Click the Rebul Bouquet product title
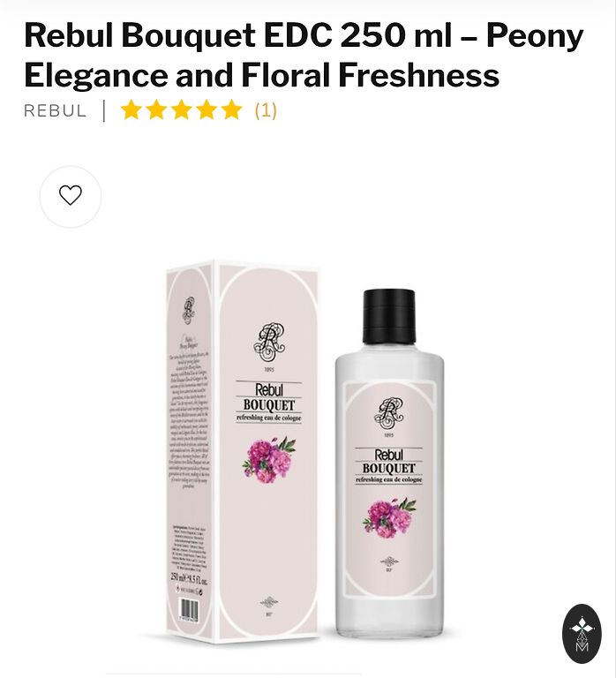 tap(304, 55)
